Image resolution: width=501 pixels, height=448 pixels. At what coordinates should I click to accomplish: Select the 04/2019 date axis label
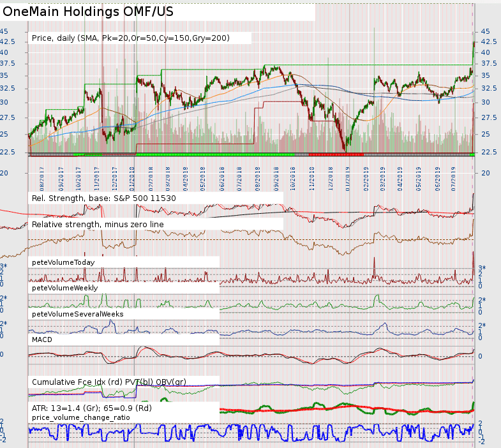[x=400, y=179]
